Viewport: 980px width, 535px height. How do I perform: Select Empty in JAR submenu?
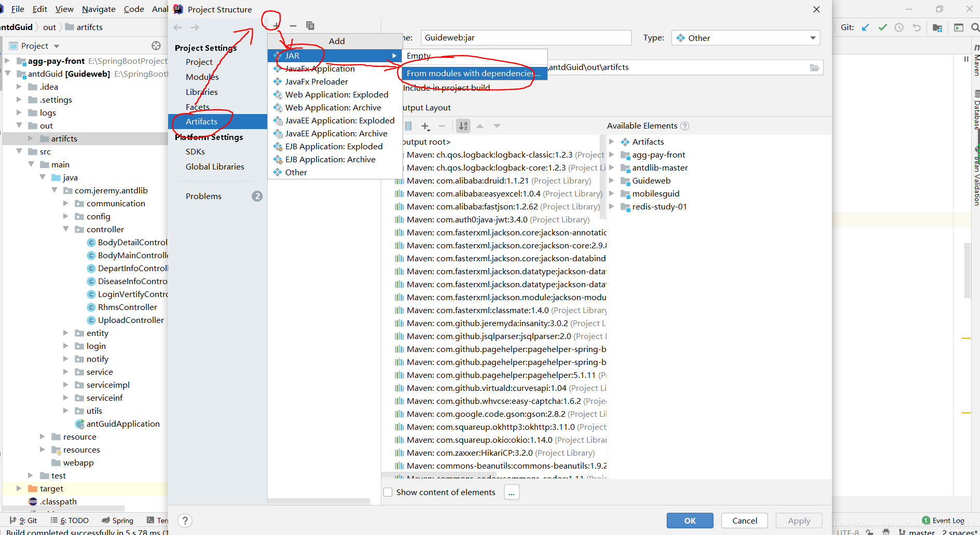tap(475, 56)
